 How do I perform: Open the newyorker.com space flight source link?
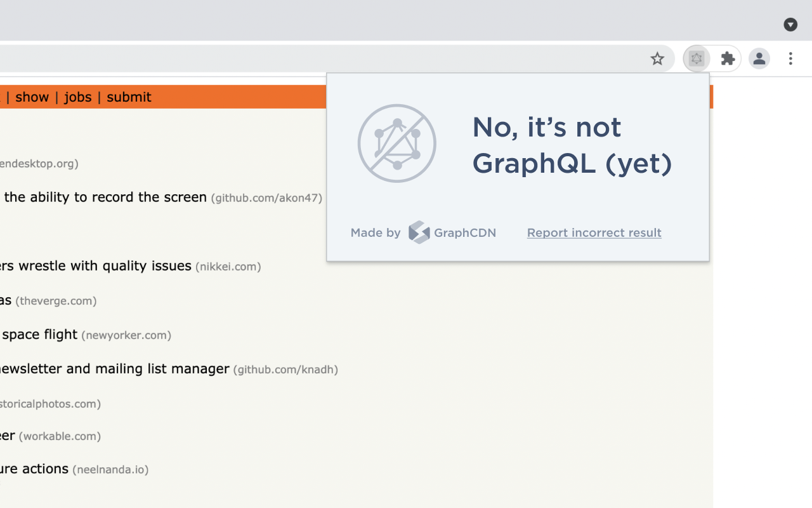126,335
